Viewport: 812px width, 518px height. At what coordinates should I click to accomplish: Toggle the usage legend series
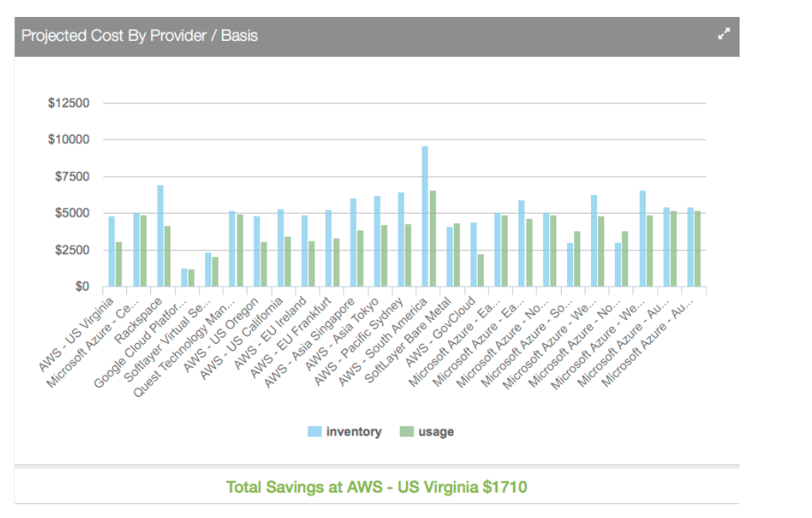tap(436, 432)
